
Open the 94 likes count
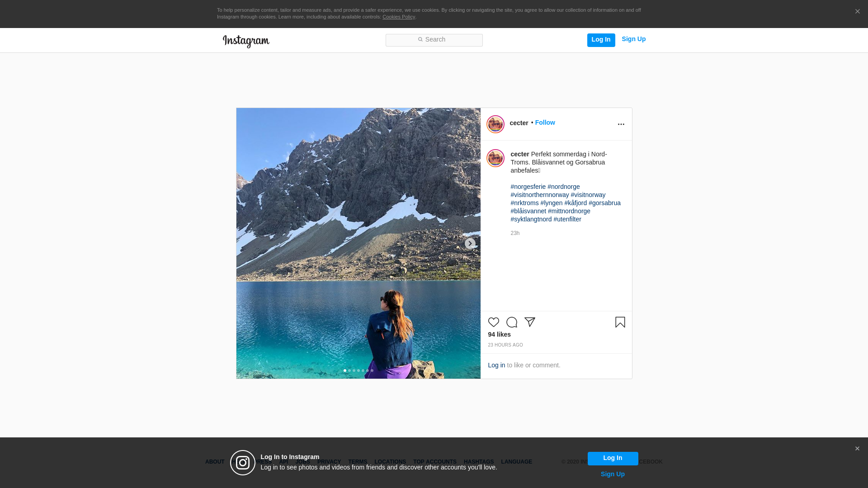[499, 334]
